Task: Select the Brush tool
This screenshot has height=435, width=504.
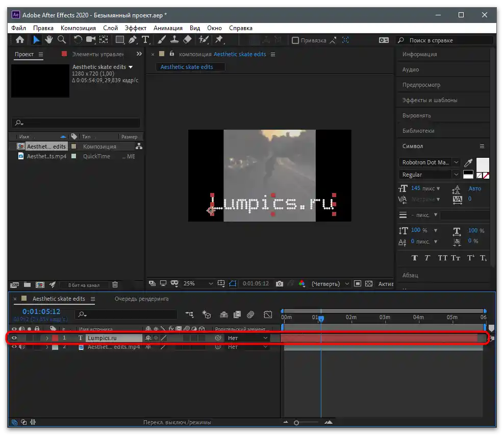Action: (x=162, y=40)
